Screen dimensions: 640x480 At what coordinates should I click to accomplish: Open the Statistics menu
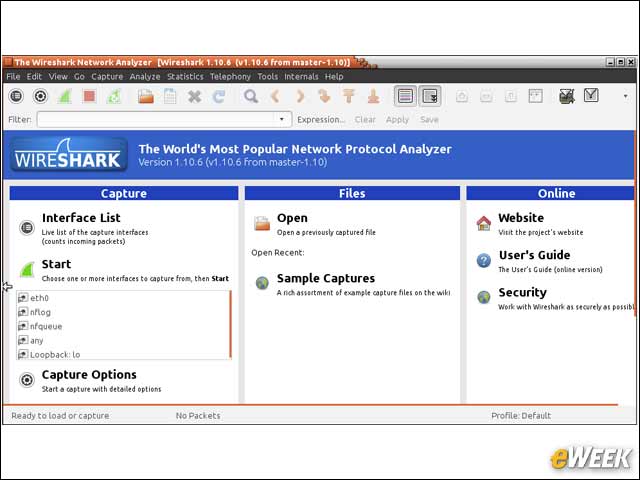185,76
